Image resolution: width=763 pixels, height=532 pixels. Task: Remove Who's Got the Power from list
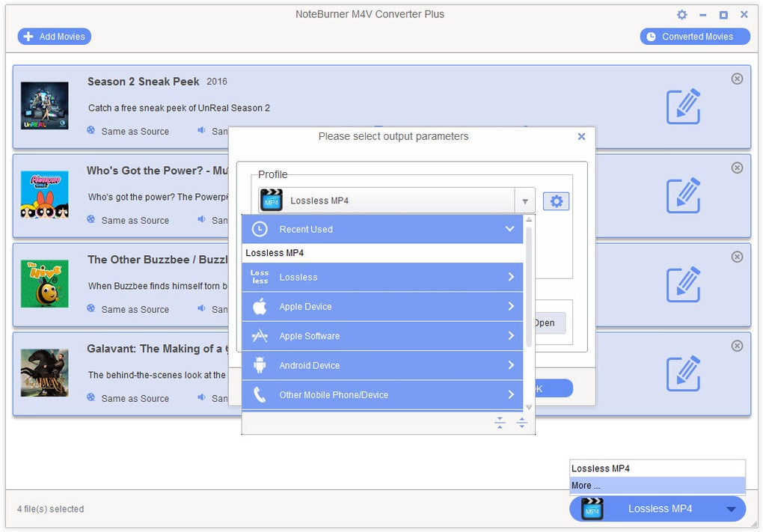[738, 168]
